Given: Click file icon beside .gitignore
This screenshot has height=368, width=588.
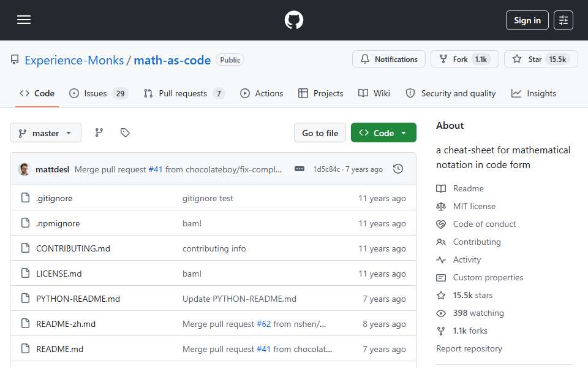Looking at the screenshot, I should 25,197.
